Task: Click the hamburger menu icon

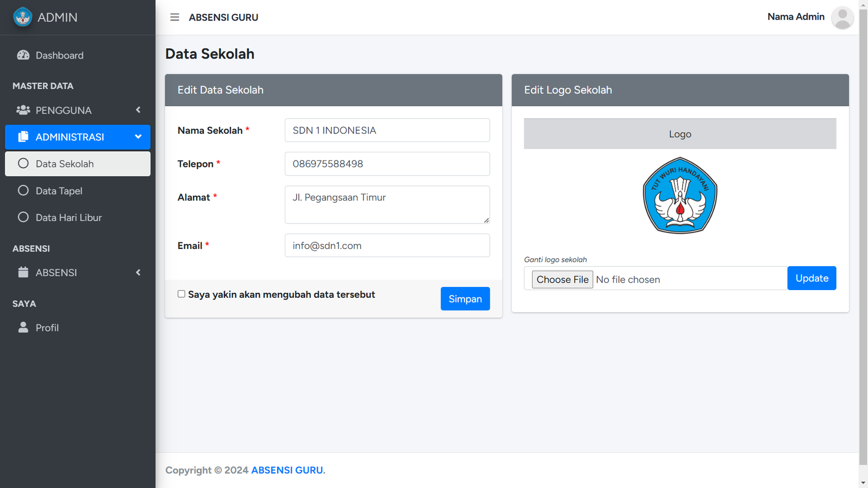Action: pyautogui.click(x=175, y=17)
